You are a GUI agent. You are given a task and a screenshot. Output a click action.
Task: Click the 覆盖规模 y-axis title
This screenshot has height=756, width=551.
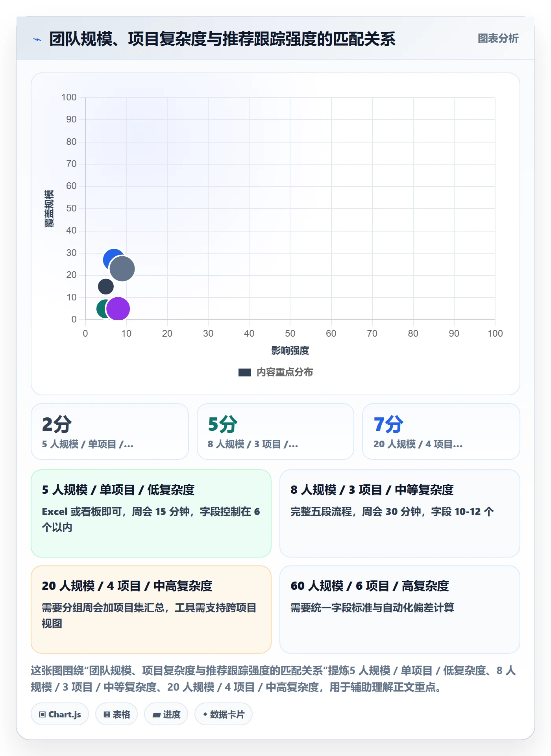(x=49, y=209)
